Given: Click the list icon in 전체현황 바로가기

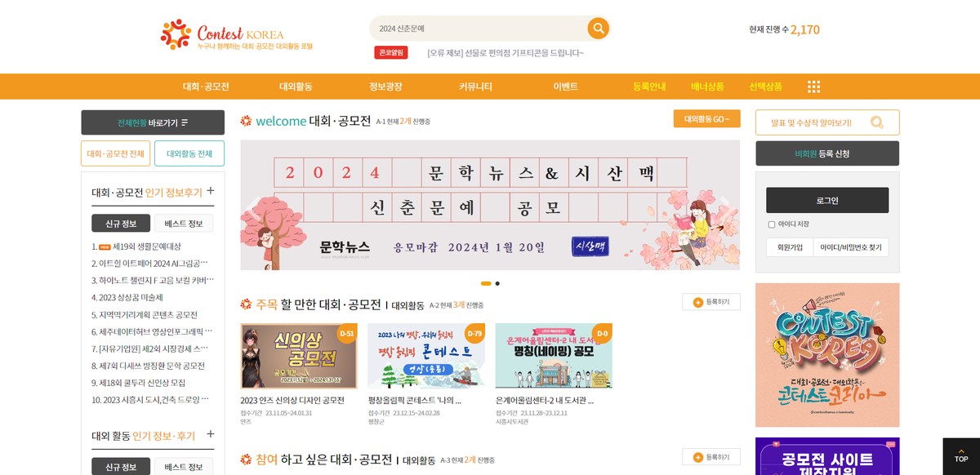Looking at the screenshot, I should click(185, 122).
